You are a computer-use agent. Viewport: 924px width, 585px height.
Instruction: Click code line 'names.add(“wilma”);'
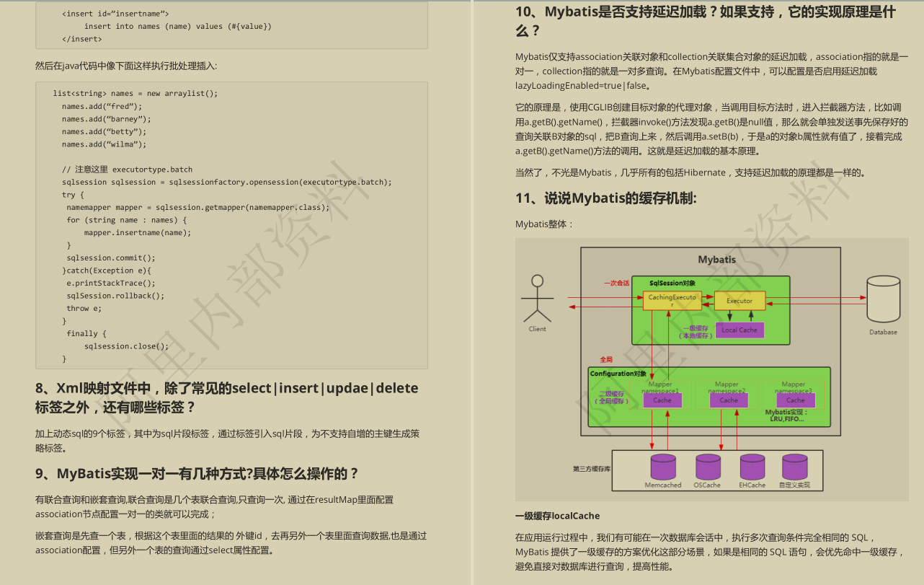point(105,144)
